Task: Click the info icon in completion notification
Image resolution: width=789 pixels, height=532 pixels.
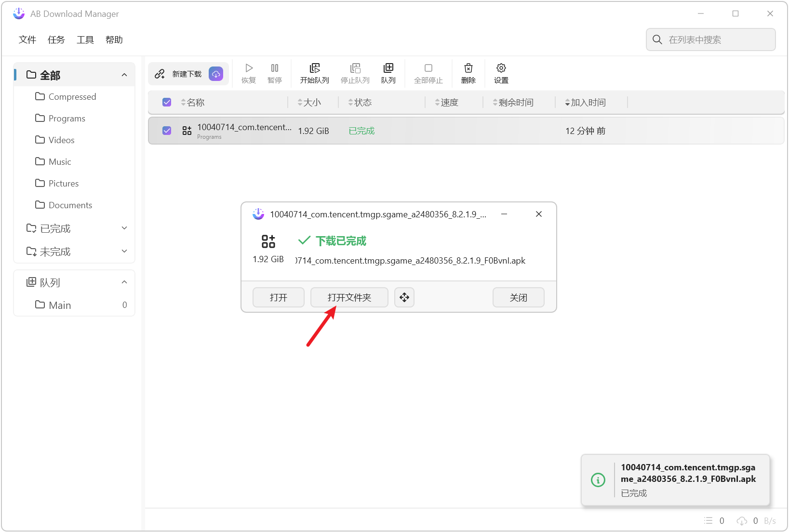Action: [x=598, y=480]
